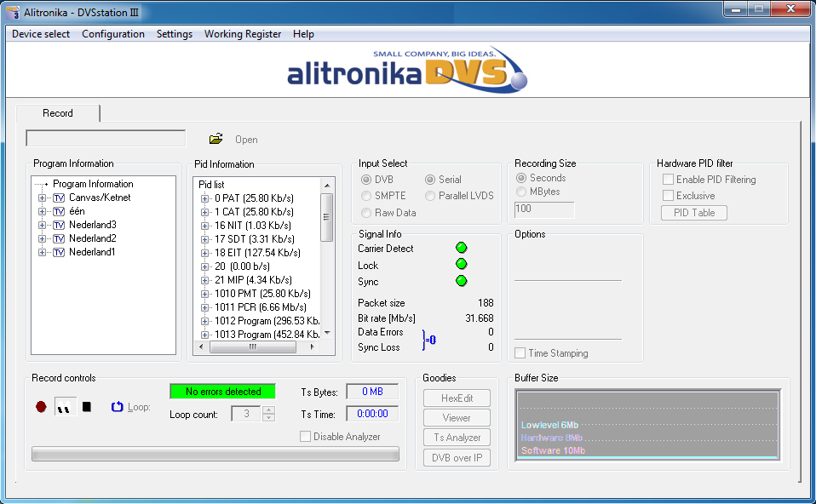Viewport: 816px width, 504px height.
Task: Click the DVB over IP button
Action: point(457,457)
